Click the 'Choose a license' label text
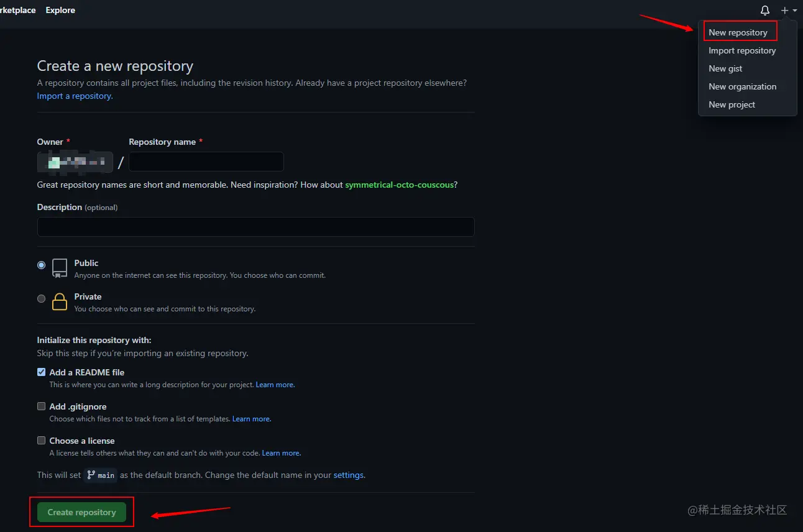Image resolution: width=803 pixels, height=532 pixels. pos(81,441)
